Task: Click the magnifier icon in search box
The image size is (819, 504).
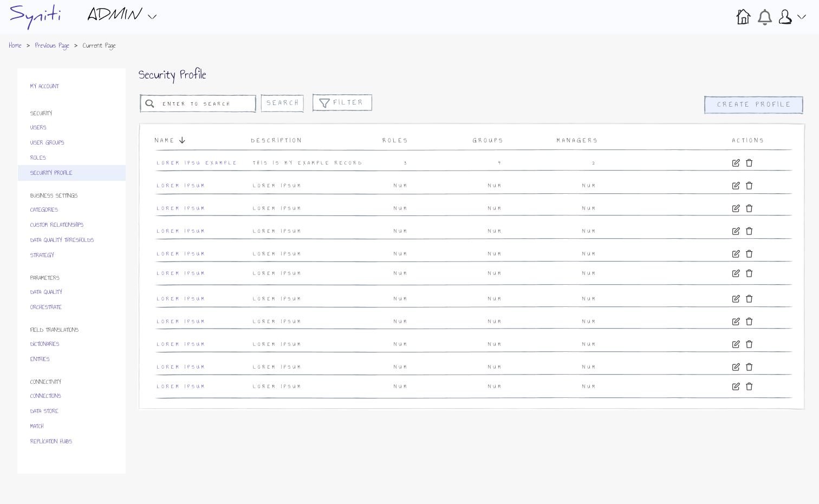Action: [x=150, y=104]
